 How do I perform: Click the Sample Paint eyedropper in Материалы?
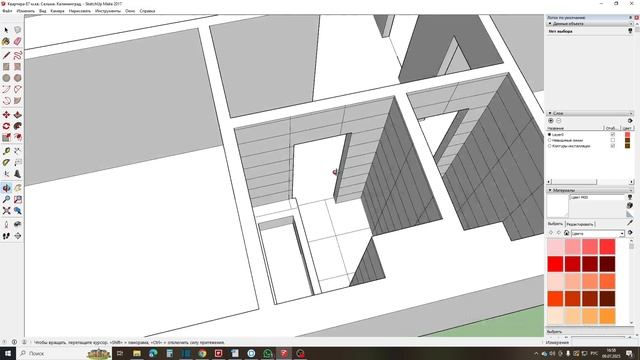(630, 222)
